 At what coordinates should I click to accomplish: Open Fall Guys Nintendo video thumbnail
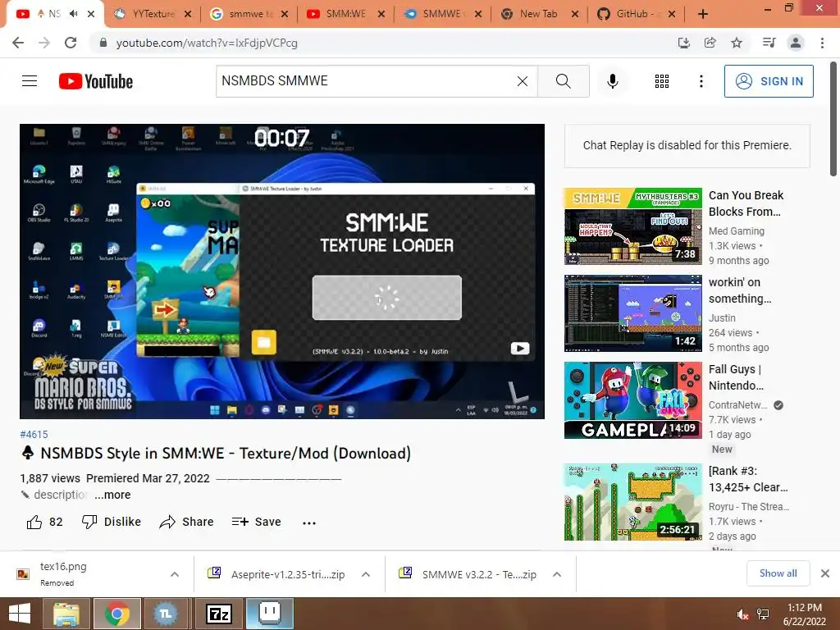point(632,400)
